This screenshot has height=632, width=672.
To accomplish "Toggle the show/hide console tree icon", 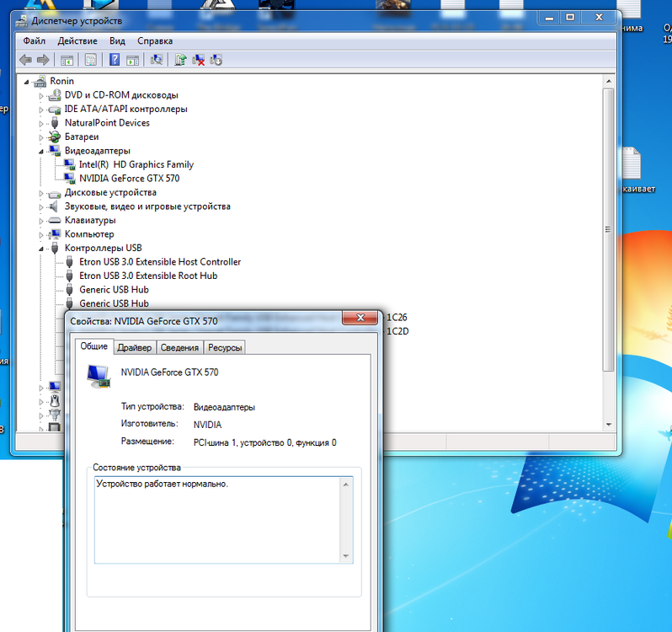I will coord(67,60).
